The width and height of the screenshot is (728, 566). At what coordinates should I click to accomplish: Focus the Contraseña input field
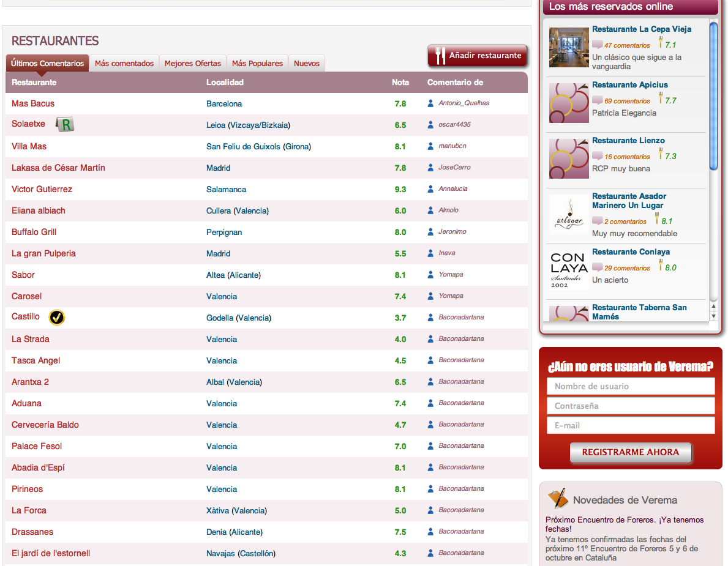coord(631,406)
